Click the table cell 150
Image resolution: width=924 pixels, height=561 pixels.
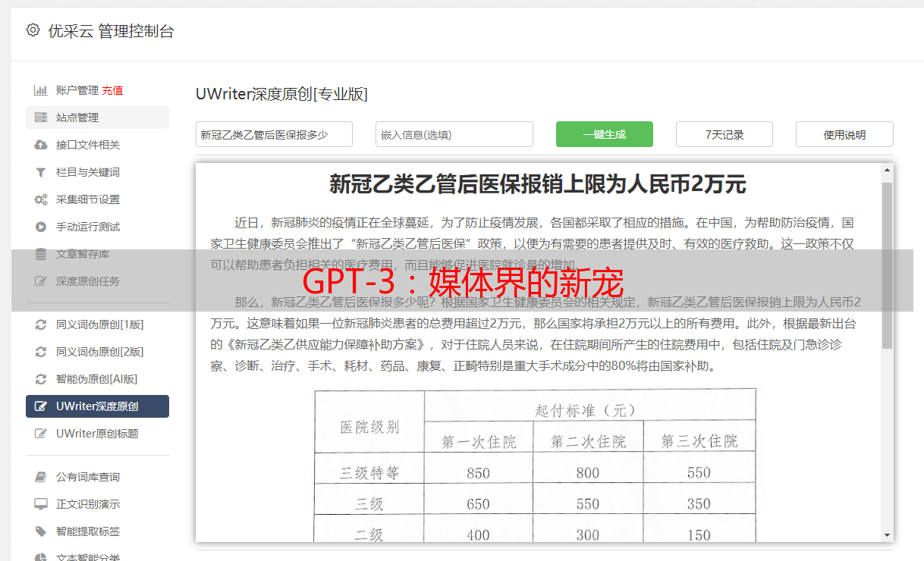(699, 535)
